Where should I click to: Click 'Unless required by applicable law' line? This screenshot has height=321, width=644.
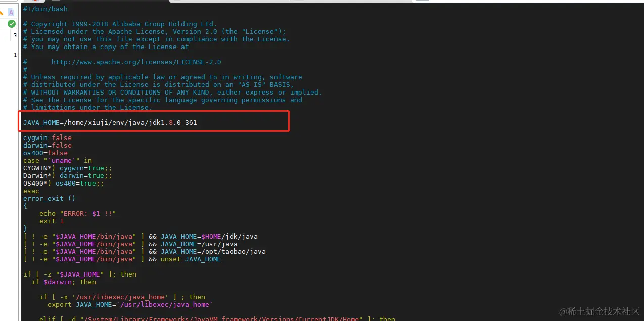click(x=162, y=77)
